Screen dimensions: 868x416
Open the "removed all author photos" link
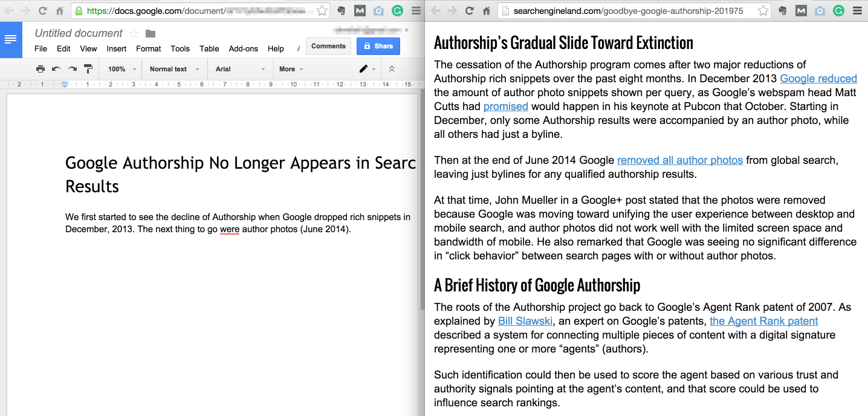[680, 160]
